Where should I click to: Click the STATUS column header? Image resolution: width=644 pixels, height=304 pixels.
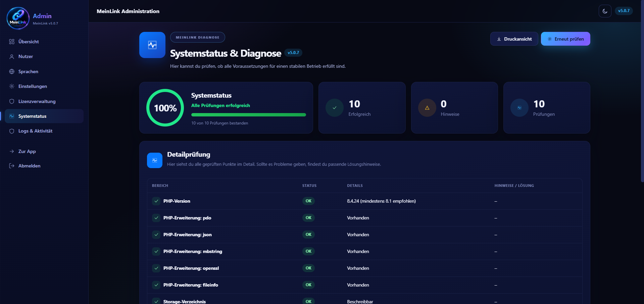point(309,186)
